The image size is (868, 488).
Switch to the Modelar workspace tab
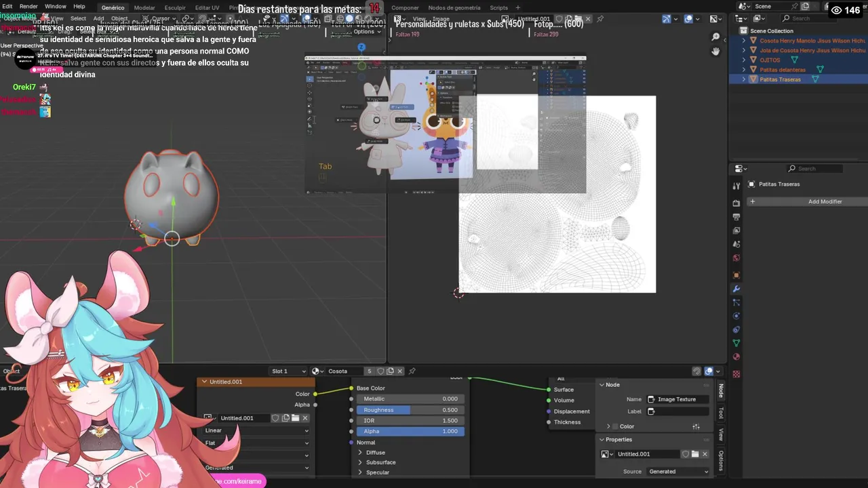point(144,7)
